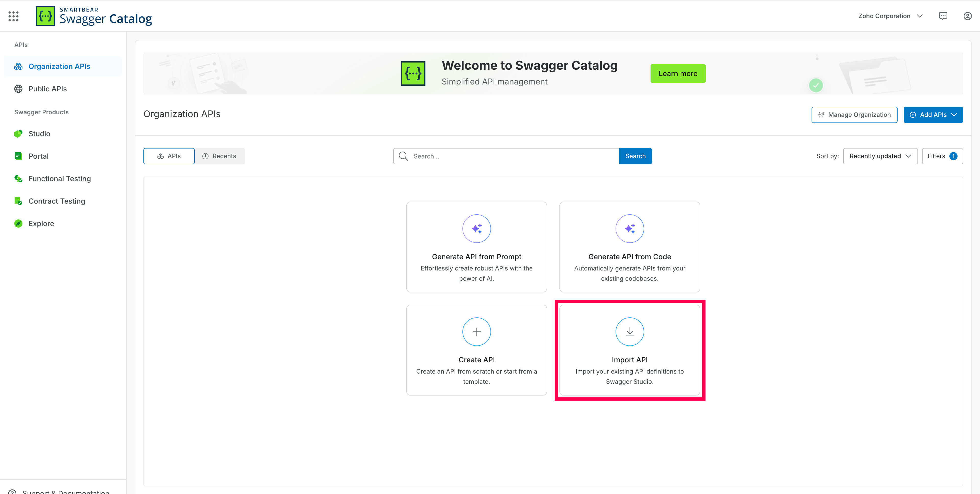
Task: Click the Manage Organization button
Action: (854, 115)
